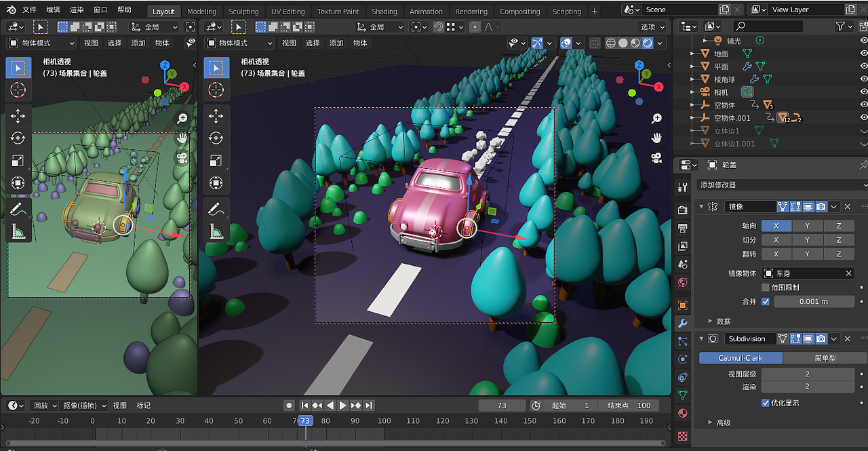This screenshot has width=868, height=451.
Task: Click the zoom magnifier in main viewport
Action: pyautogui.click(x=656, y=119)
